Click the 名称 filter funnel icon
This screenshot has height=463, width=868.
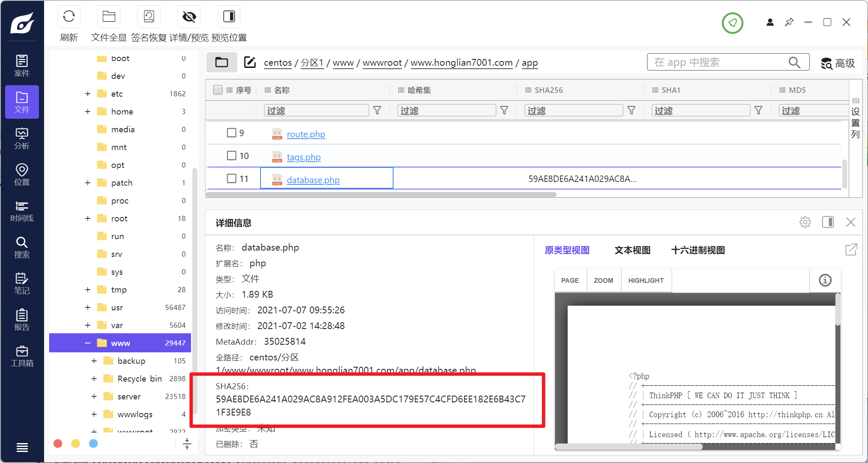point(377,111)
